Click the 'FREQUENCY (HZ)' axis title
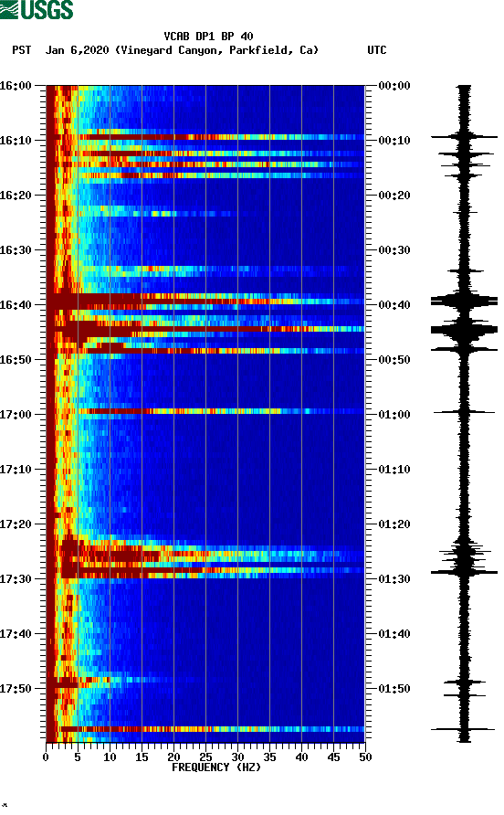The height and width of the screenshot is (815, 504). [216, 767]
